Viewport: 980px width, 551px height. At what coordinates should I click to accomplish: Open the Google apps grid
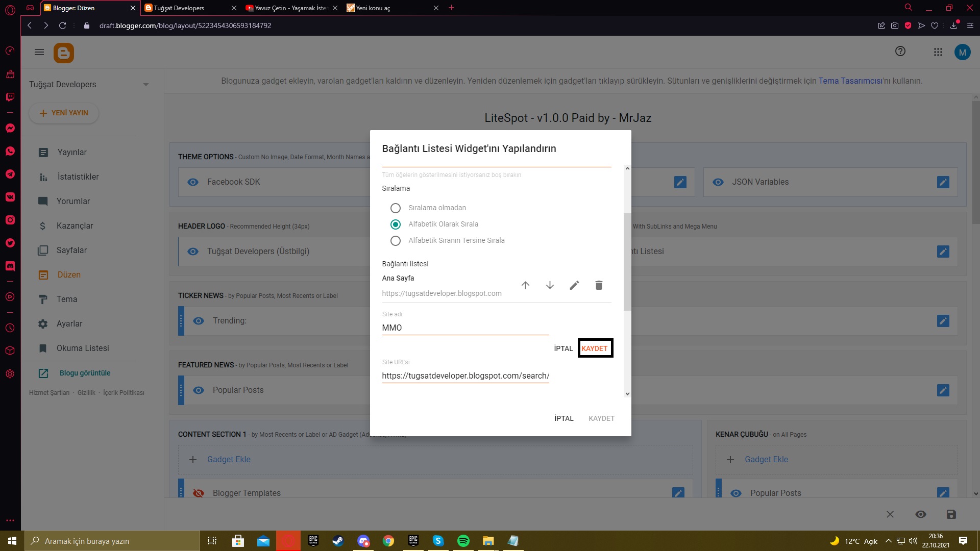[938, 52]
